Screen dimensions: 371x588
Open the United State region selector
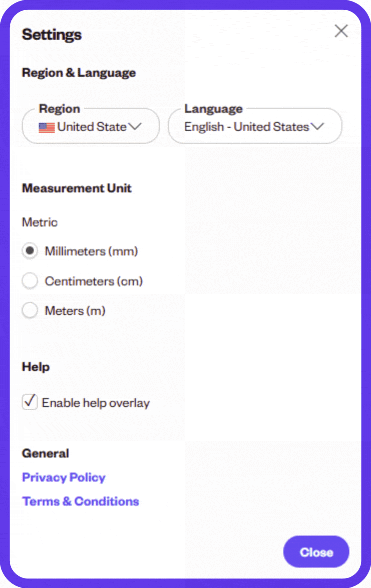tap(91, 126)
